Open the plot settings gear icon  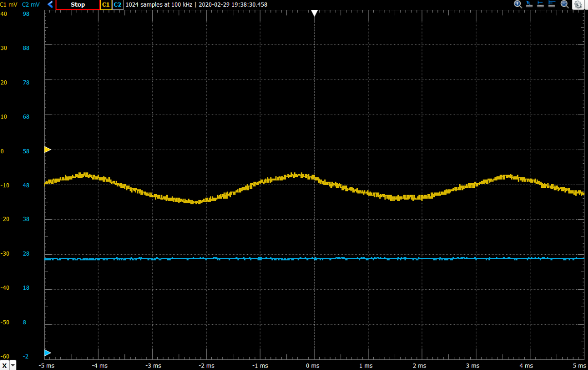[x=578, y=5]
